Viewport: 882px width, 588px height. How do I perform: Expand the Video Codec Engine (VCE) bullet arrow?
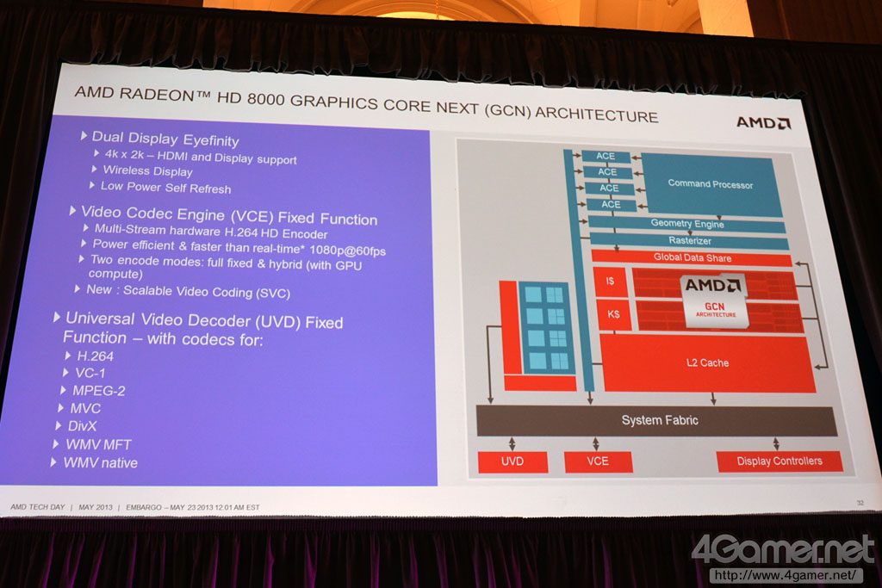[72, 210]
